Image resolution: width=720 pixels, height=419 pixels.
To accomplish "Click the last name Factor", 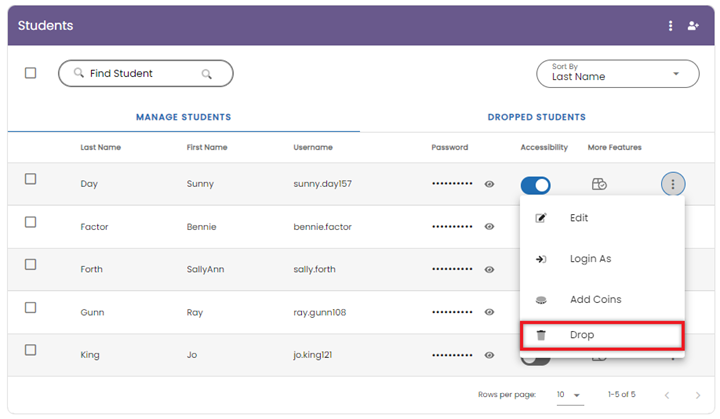I will (94, 226).
